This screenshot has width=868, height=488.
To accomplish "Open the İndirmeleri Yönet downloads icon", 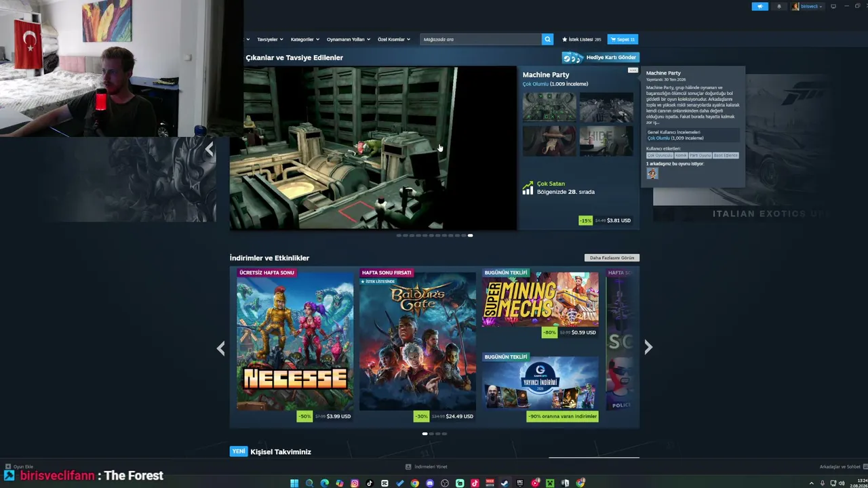I will coord(408,466).
